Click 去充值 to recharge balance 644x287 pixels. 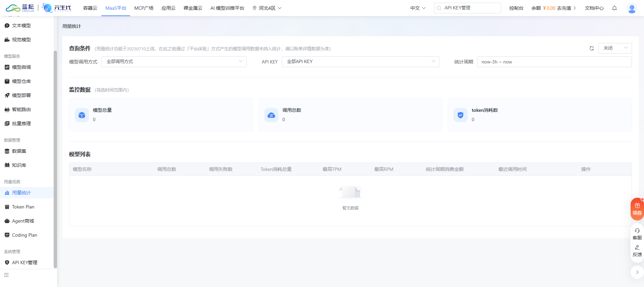pyautogui.click(x=564, y=8)
